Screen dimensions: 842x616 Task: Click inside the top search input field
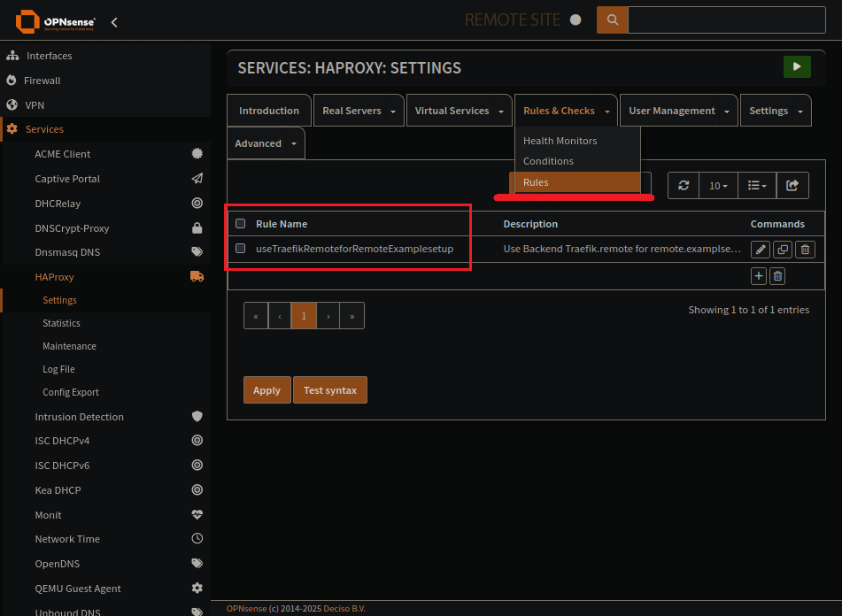[727, 20]
